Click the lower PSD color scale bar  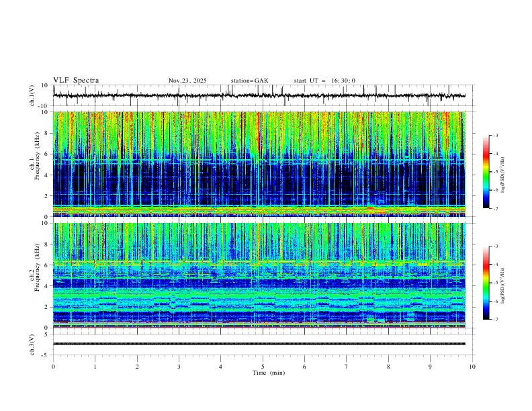click(x=486, y=283)
